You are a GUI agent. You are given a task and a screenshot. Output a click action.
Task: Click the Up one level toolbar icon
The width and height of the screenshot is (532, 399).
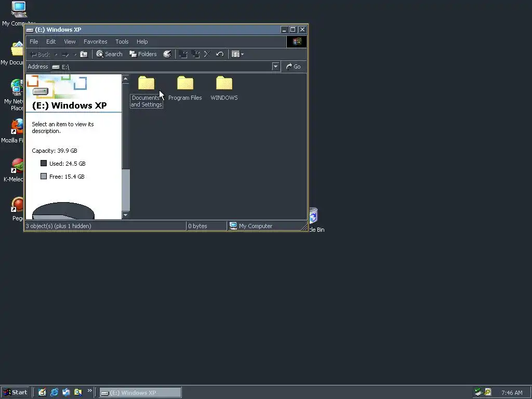(84, 54)
